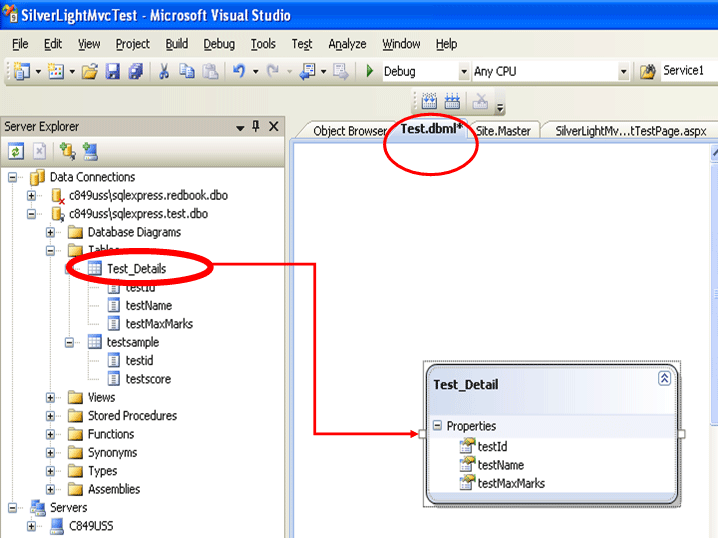Collapse the testsample table node

click(69, 342)
